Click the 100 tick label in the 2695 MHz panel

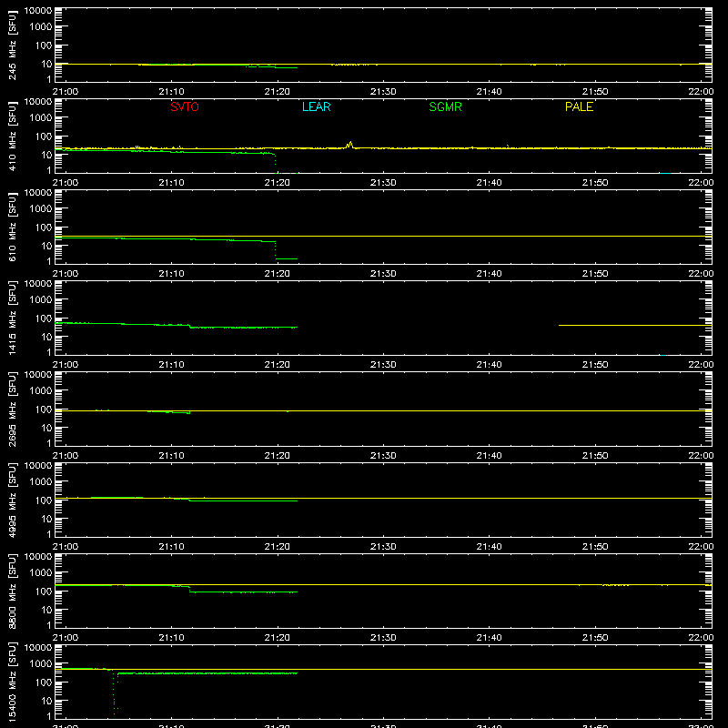(x=44, y=409)
